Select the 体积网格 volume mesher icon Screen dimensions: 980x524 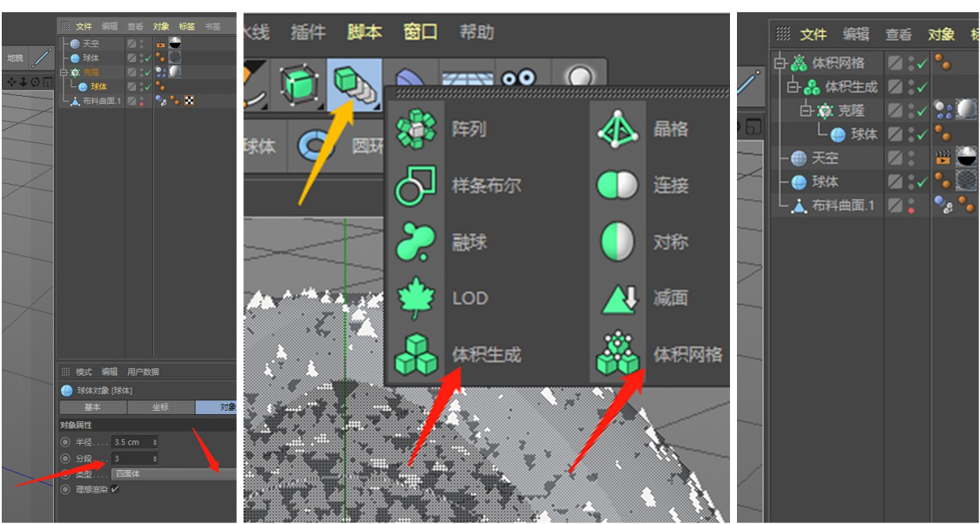(618, 355)
